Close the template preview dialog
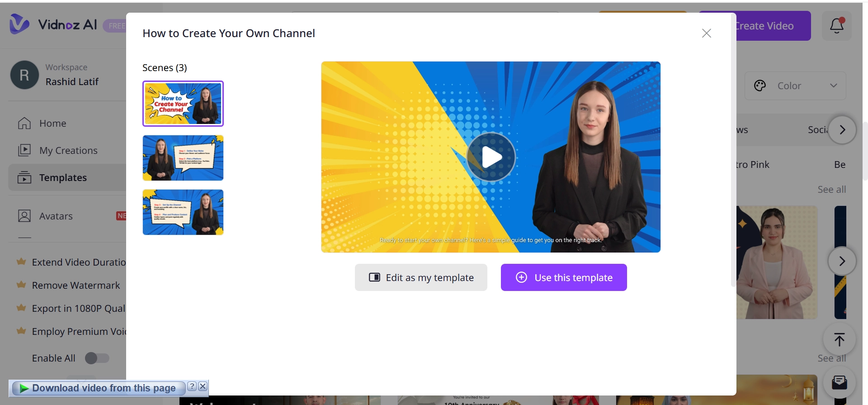 click(706, 33)
